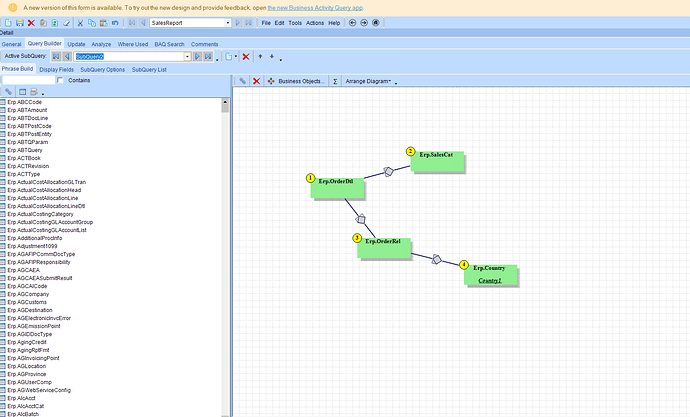Go to last BAQ record arrow
This screenshot has height=417, width=690.
point(249,23)
